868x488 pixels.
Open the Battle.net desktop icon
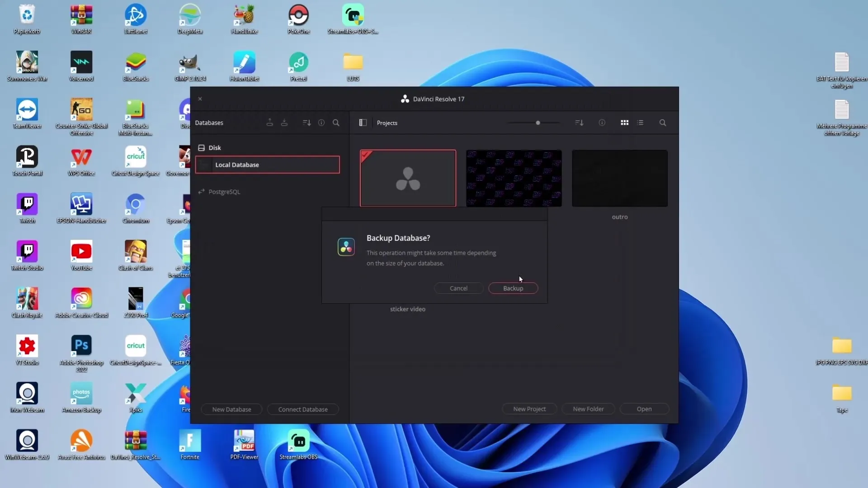click(136, 19)
